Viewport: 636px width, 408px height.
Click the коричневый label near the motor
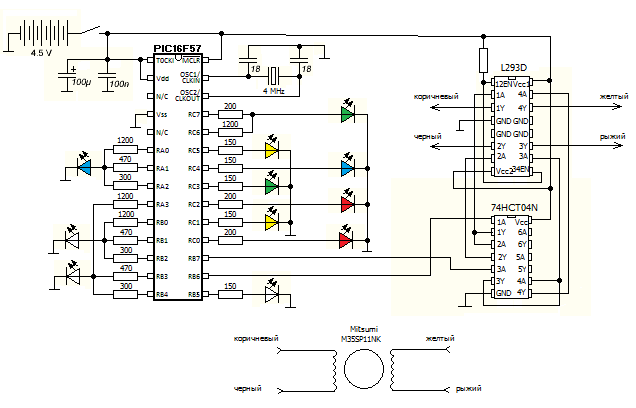tap(256, 338)
